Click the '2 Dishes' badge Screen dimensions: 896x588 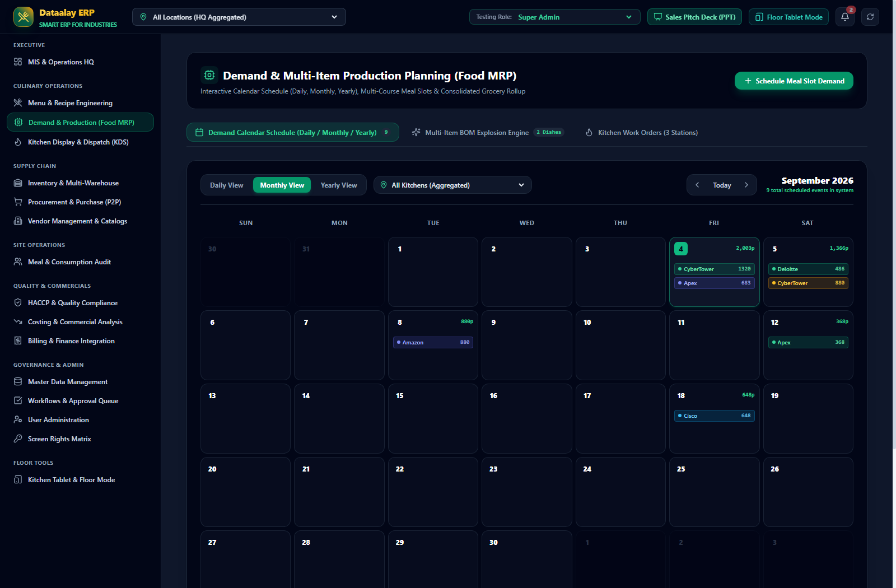(x=549, y=132)
